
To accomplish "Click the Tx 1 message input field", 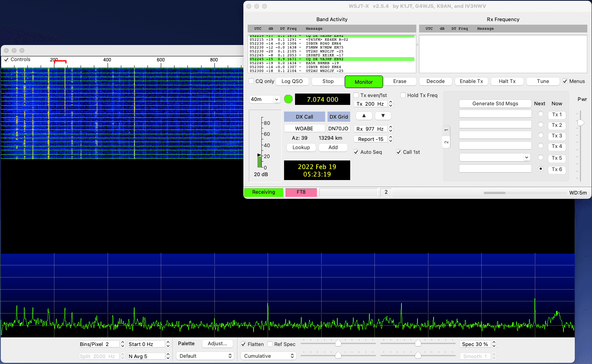I will tap(495, 114).
